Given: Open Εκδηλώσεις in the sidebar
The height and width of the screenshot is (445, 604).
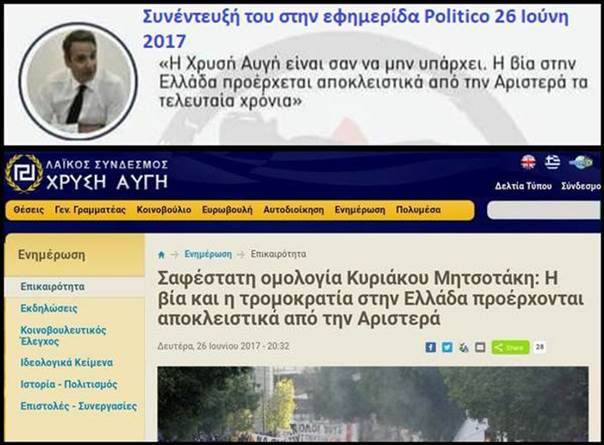Looking at the screenshot, I should pos(49,308).
